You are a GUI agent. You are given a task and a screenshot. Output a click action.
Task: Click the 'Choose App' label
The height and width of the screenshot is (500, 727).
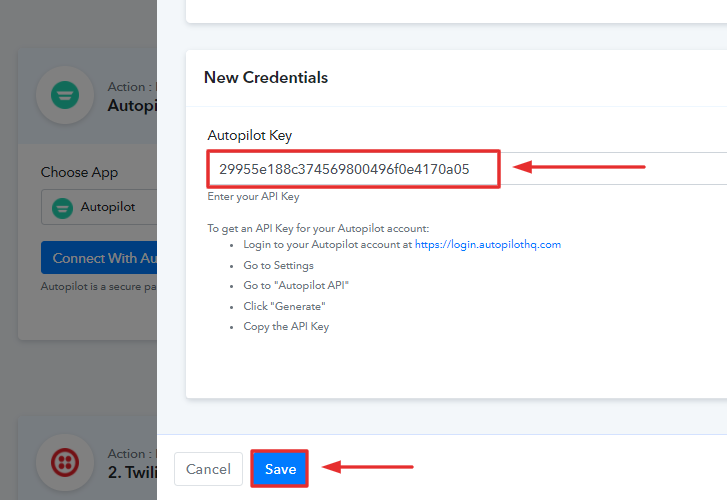click(x=79, y=172)
